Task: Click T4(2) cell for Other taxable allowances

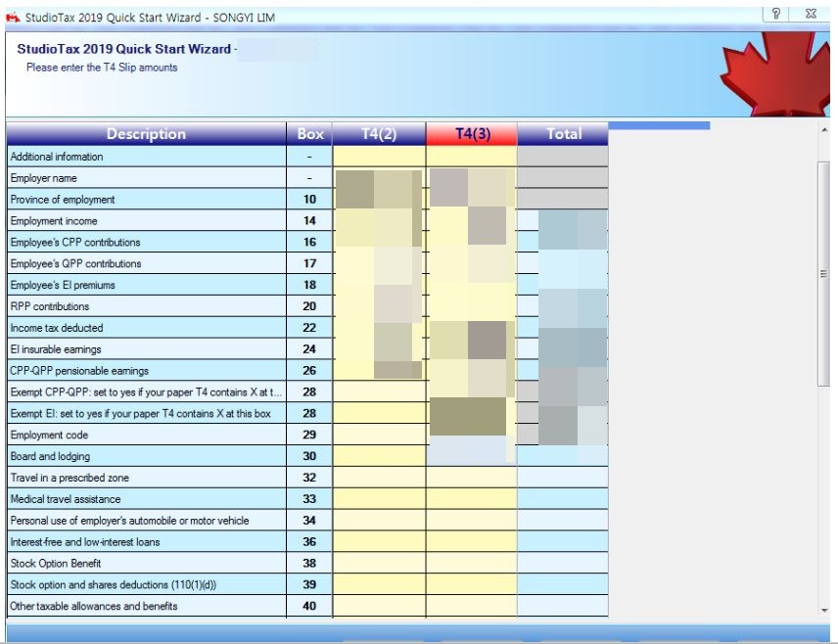Action: 379,606
